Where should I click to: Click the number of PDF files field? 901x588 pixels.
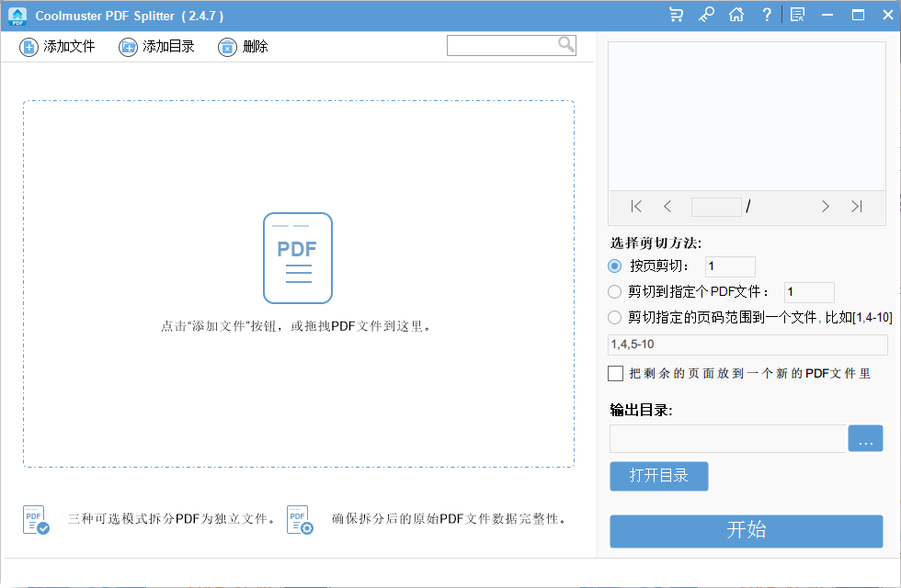tap(809, 292)
